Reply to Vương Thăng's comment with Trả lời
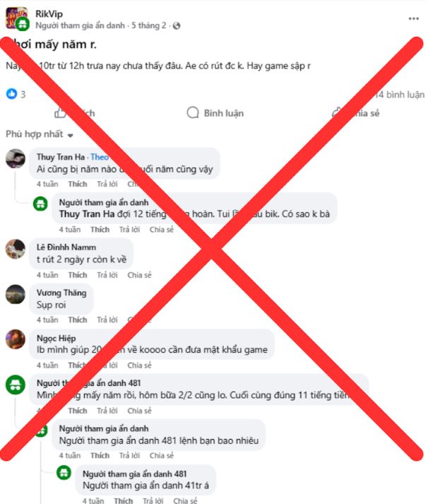426x504 pixels. [x=107, y=320]
